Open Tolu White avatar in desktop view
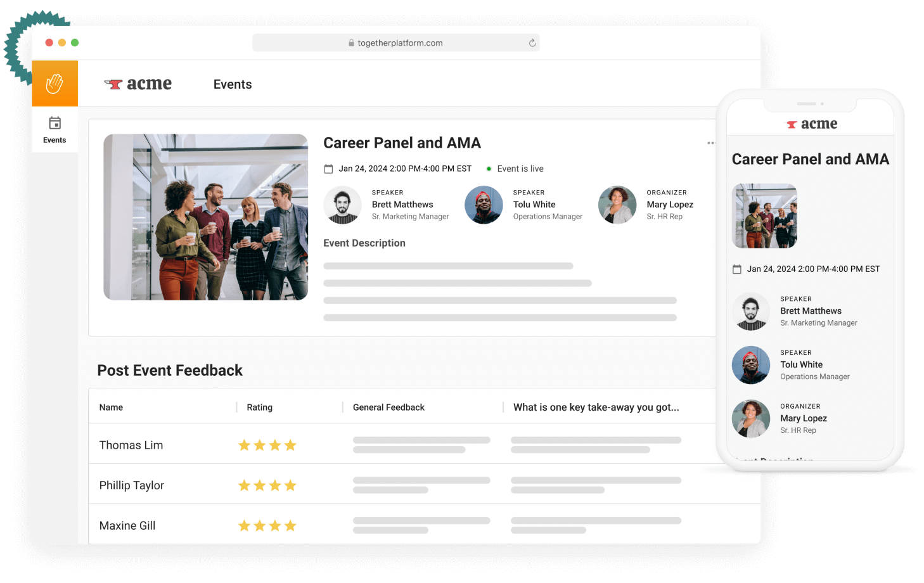 pyautogui.click(x=484, y=205)
